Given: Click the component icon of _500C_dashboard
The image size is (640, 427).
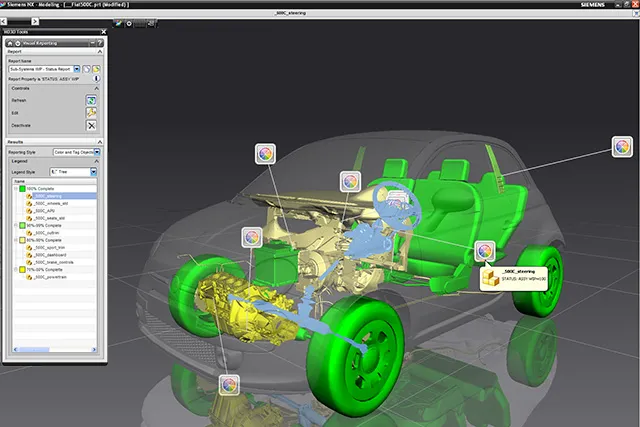Looking at the screenshot, I should pyautogui.click(x=29, y=255).
